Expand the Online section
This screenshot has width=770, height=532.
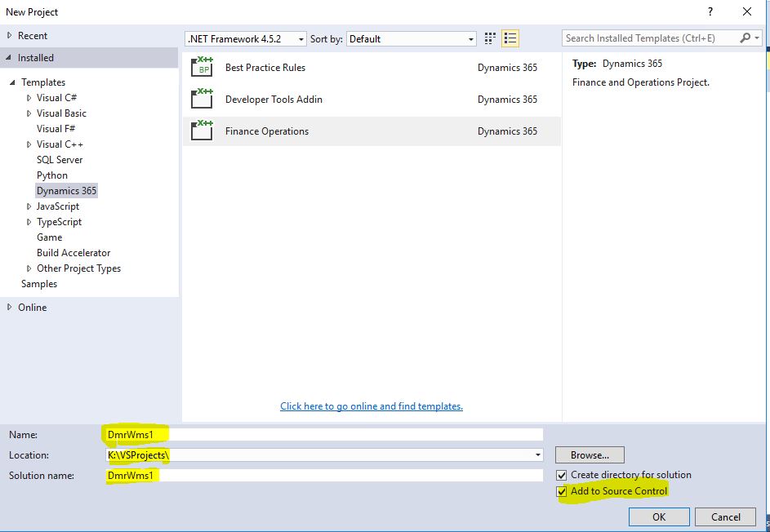click(x=9, y=308)
